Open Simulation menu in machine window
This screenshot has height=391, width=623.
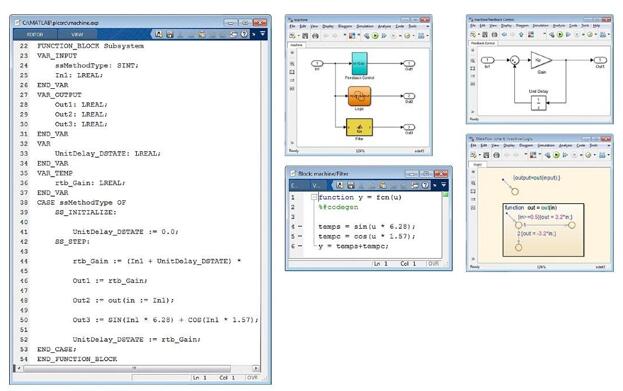pyautogui.click(x=365, y=26)
